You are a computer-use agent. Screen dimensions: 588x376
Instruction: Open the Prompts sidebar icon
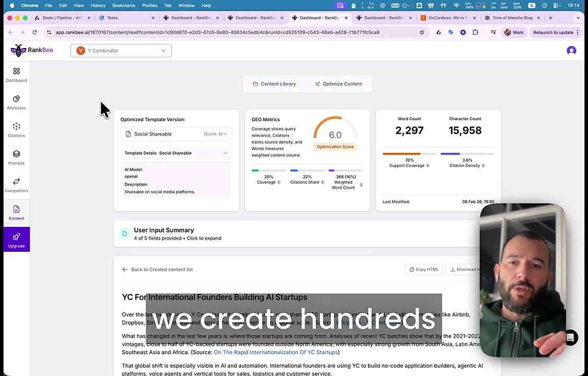(16, 158)
